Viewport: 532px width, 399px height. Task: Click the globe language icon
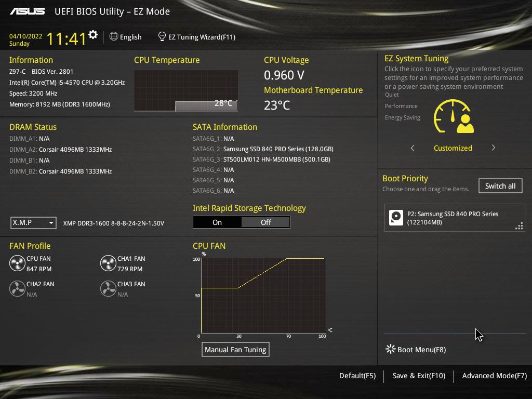(x=114, y=36)
